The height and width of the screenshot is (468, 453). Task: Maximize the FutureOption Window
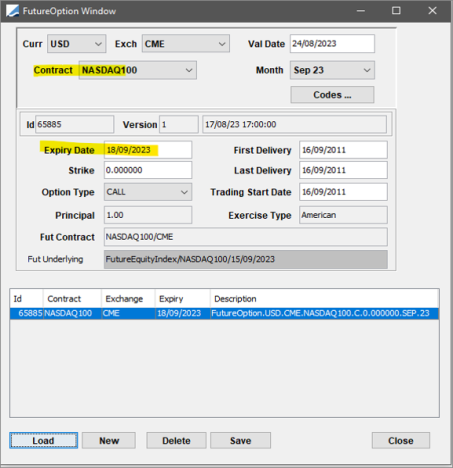[396, 11]
